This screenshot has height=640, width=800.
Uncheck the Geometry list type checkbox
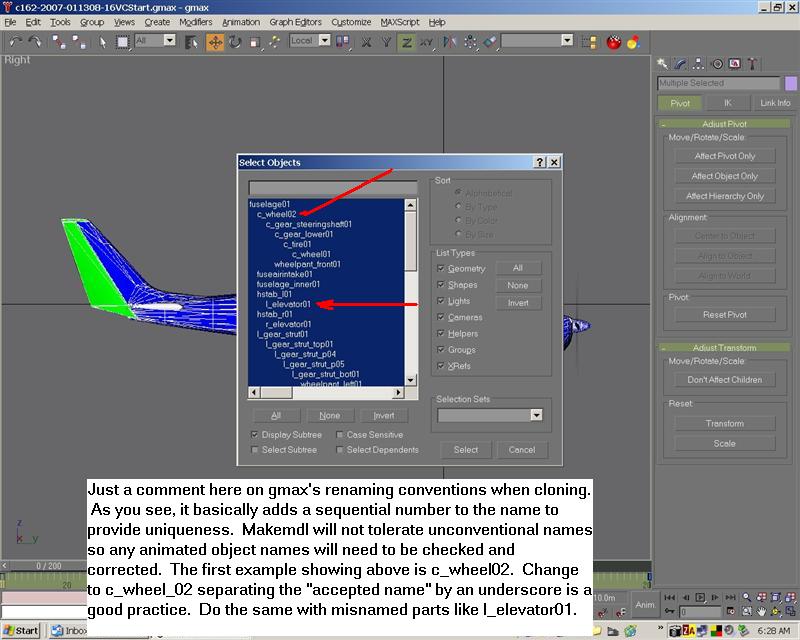pyautogui.click(x=441, y=268)
